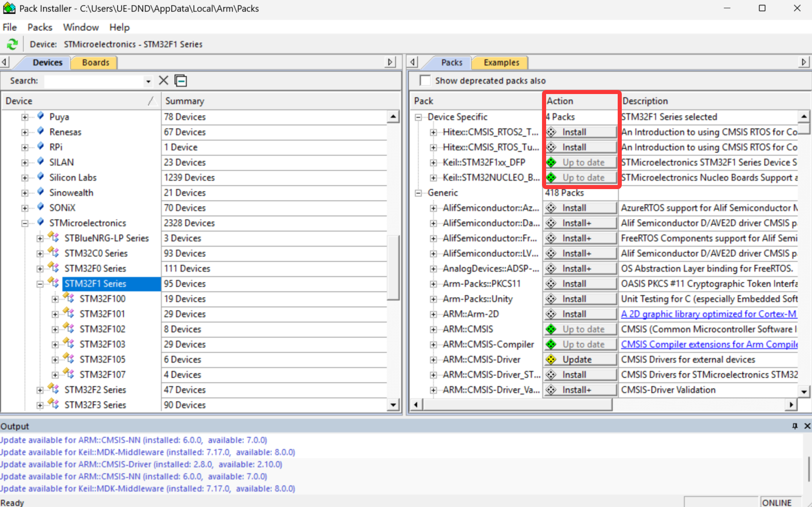
Task: Click the STM32F2 Series family icon
Action: (54, 389)
